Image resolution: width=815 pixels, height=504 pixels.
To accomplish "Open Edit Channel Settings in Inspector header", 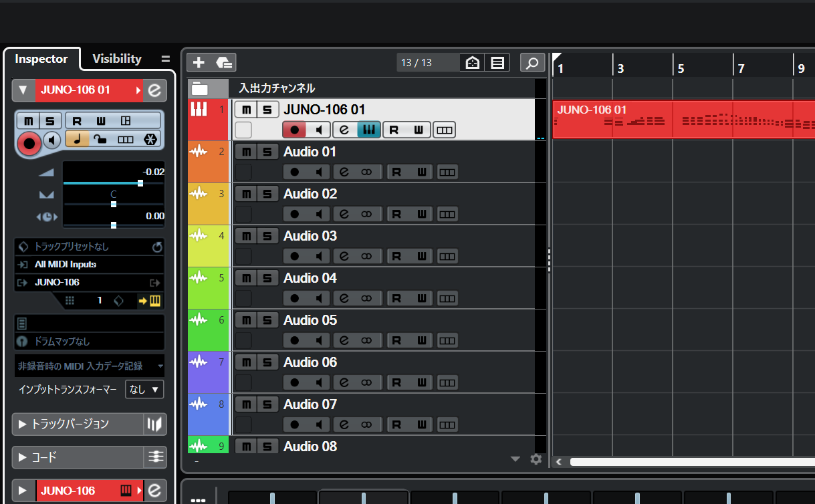I will [x=154, y=90].
